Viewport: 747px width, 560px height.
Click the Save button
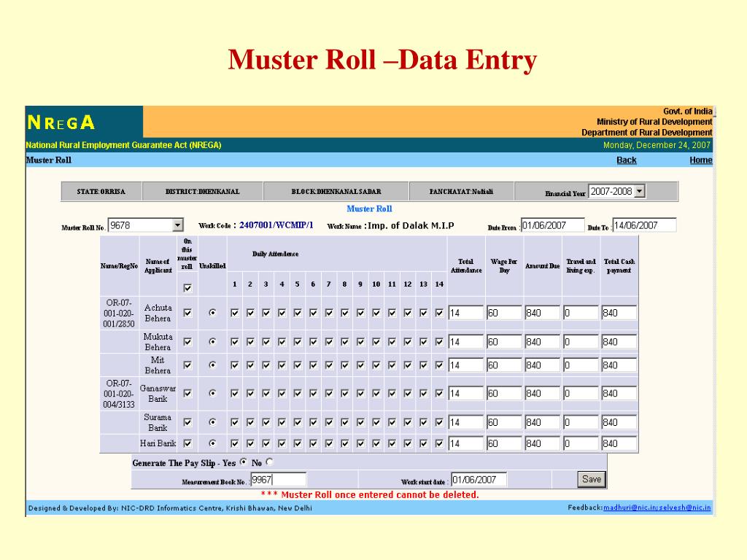(x=592, y=479)
